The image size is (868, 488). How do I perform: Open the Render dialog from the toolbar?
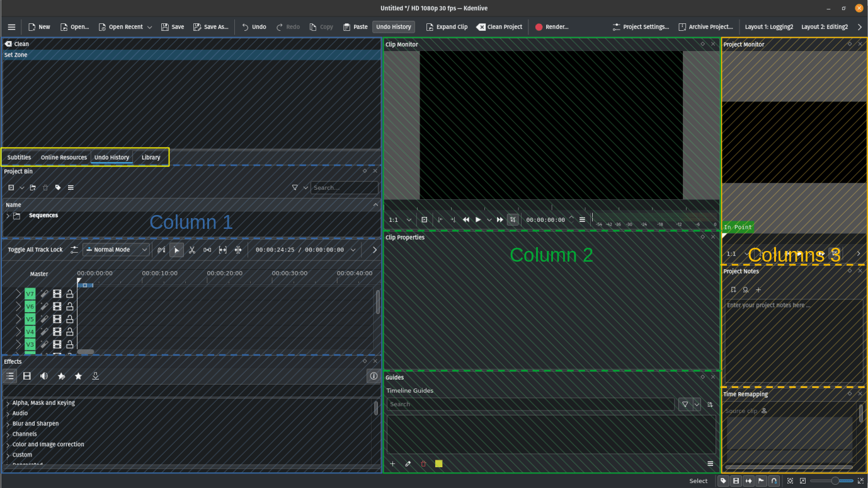coord(551,26)
